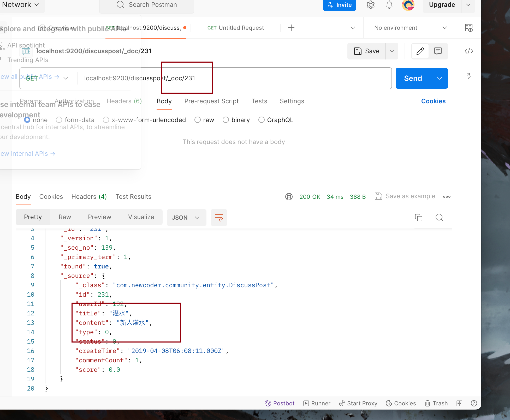Click the request URL input field
Viewport: 510px width, 420px height.
[234, 78]
